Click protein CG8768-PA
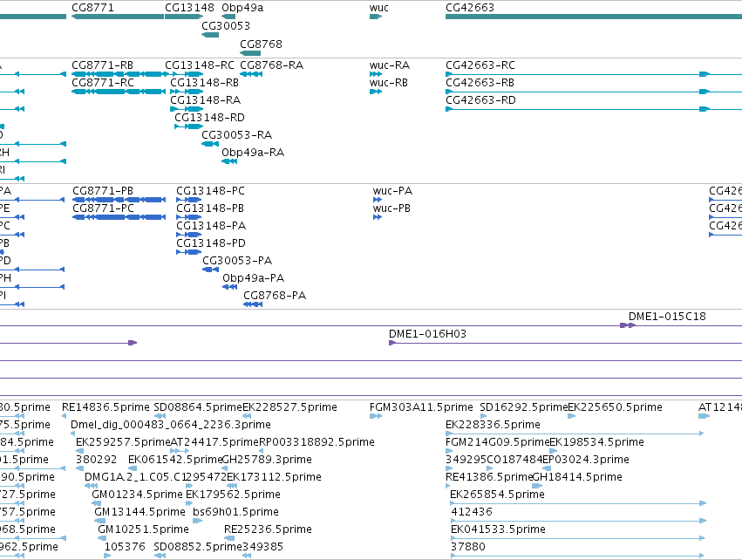The image size is (742, 560). click(x=275, y=296)
